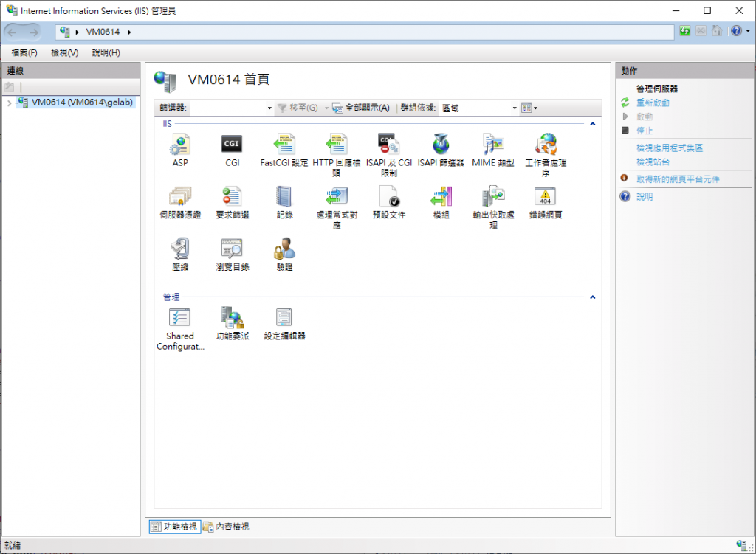The image size is (756, 554).
Task: Collapse the IIS group section
Action: (593, 124)
